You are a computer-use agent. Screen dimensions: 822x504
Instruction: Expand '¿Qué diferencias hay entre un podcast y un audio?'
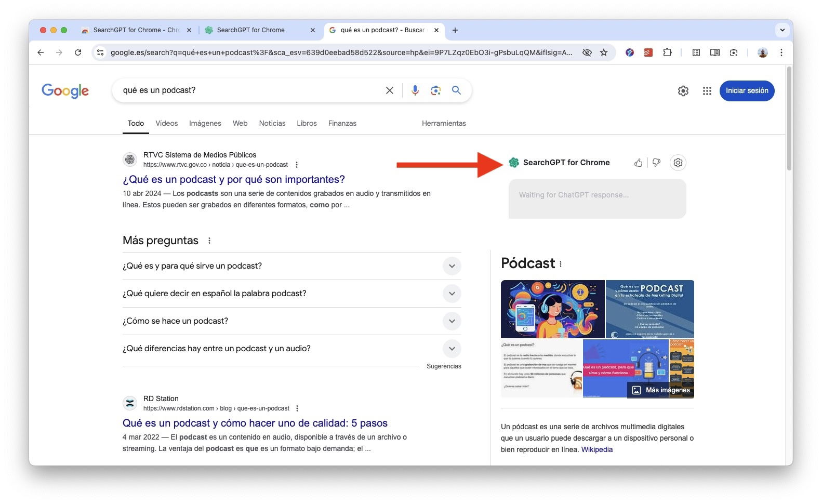coord(292,349)
